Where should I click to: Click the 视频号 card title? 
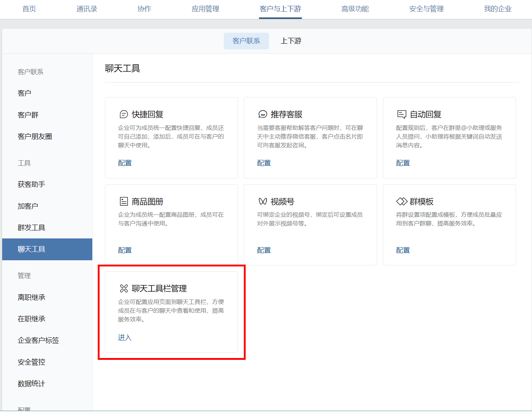(x=282, y=201)
